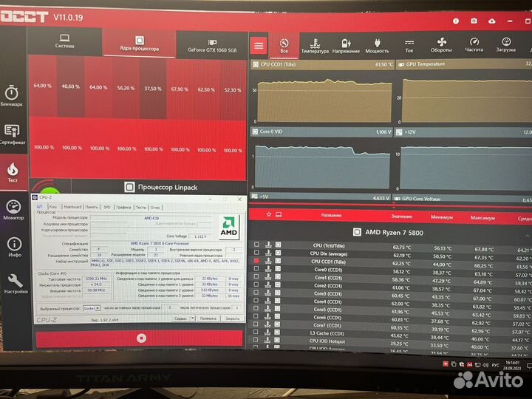Click chip icon in Core0 (CCD1) row
This screenshot has height=399, width=532.
click(278, 269)
